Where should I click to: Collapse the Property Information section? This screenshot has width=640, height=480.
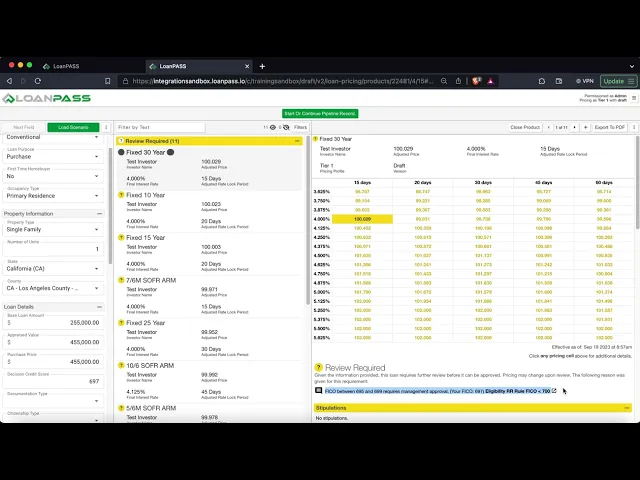[x=99, y=213]
